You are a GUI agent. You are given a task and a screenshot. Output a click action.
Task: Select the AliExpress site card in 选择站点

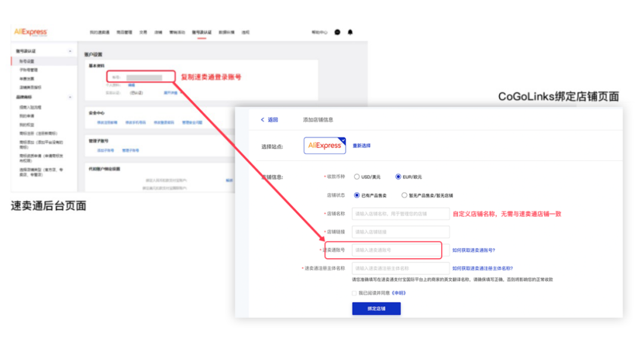[324, 146]
